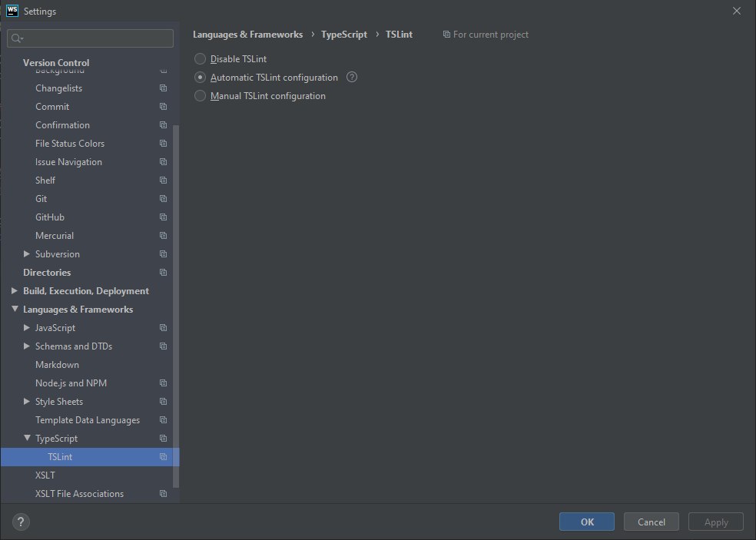Collapse the TypeScript node
The width and height of the screenshot is (756, 540).
tap(27, 438)
